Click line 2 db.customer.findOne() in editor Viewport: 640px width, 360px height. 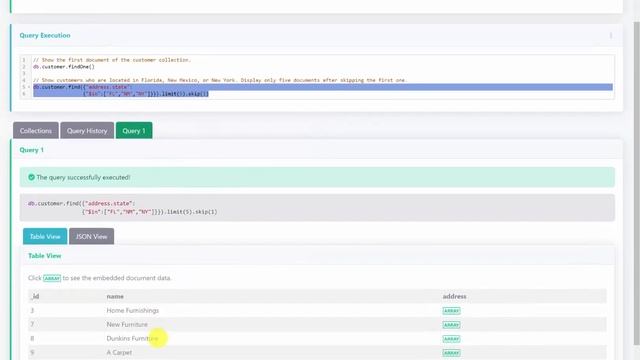coord(64,67)
